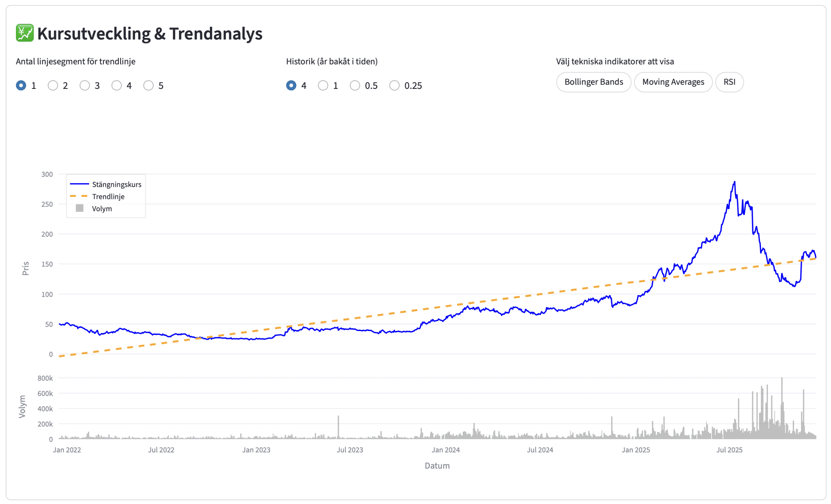Toggle Volym legend gray swatch
The width and height of the screenshot is (831, 504).
click(x=80, y=208)
